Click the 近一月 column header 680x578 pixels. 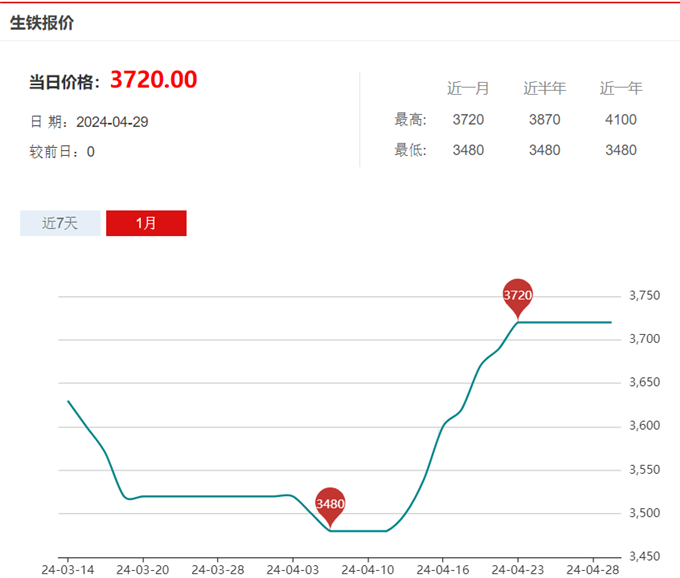coord(468,88)
